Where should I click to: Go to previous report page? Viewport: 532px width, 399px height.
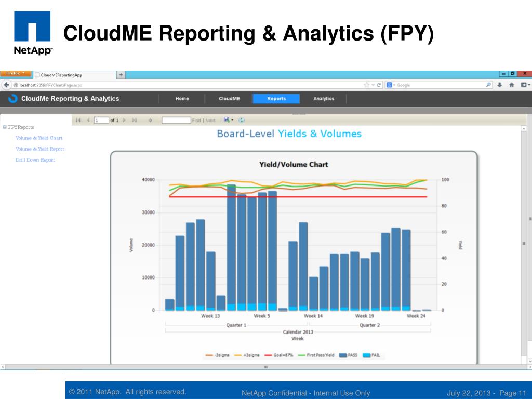[x=88, y=120]
